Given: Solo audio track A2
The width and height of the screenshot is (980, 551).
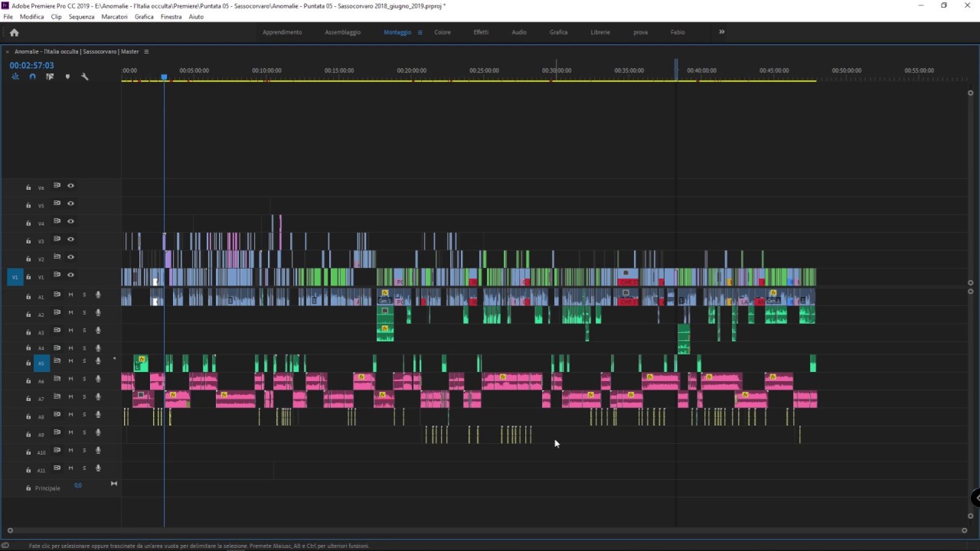Looking at the screenshot, I should (x=84, y=312).
